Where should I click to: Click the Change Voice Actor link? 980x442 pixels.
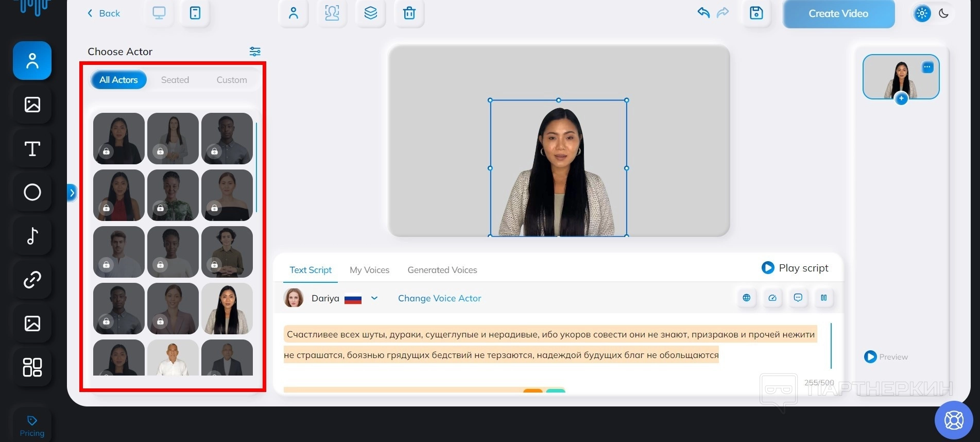(439, 298)
